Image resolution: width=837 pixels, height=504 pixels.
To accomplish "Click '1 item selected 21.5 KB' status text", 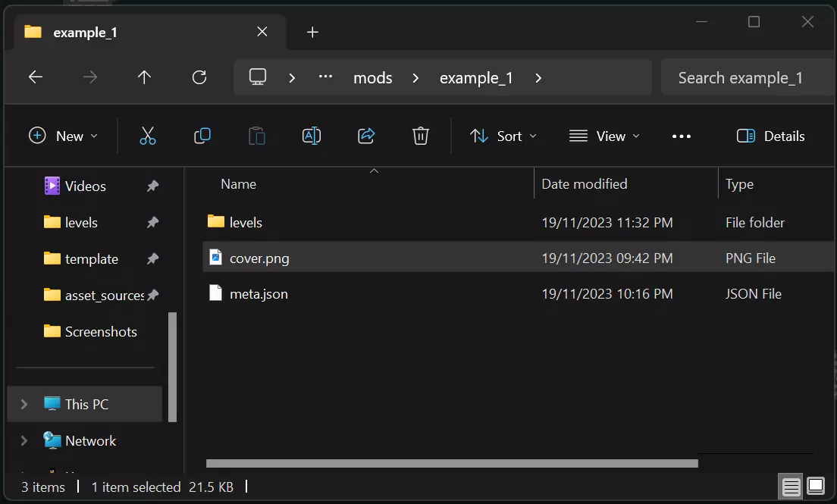I will 162,487.
